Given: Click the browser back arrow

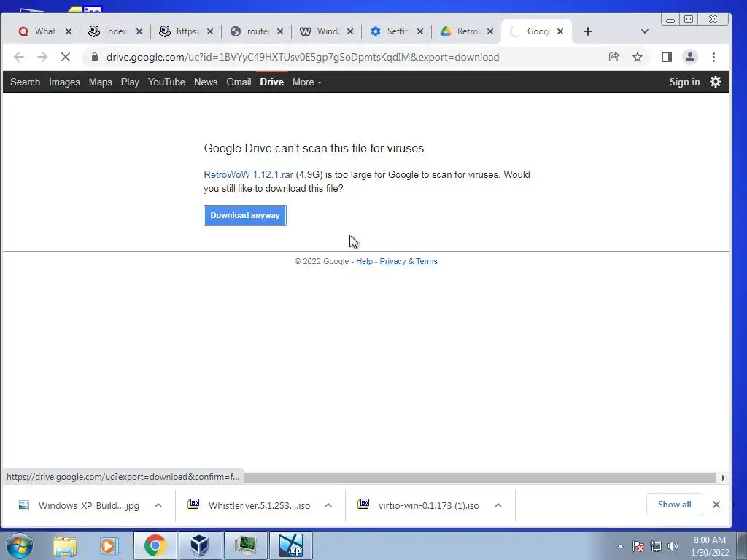Looking at the screenshot, I should click(x=18, y=57).
